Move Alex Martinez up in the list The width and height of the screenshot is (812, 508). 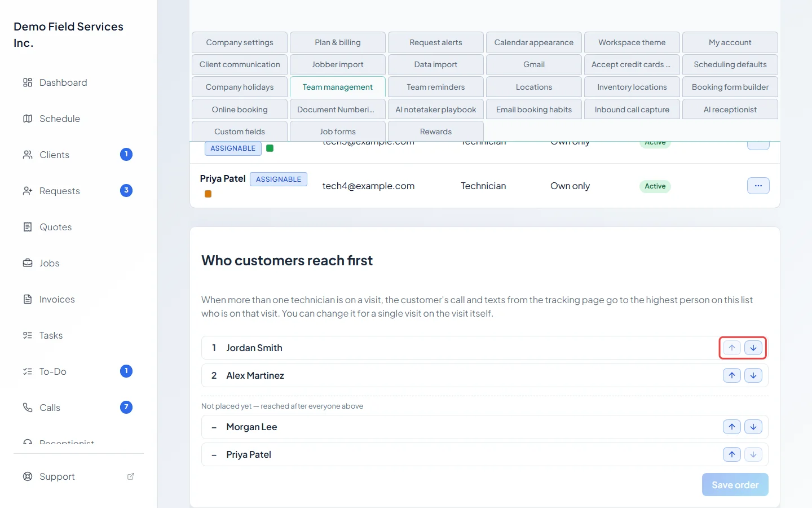click(x=732, y=375)
